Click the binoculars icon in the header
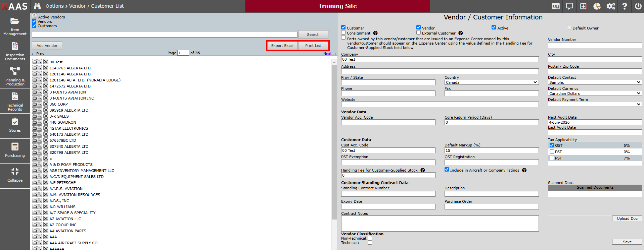Image resolution: width=644 pixels, height=250 pixels. (x=37, y=6)
